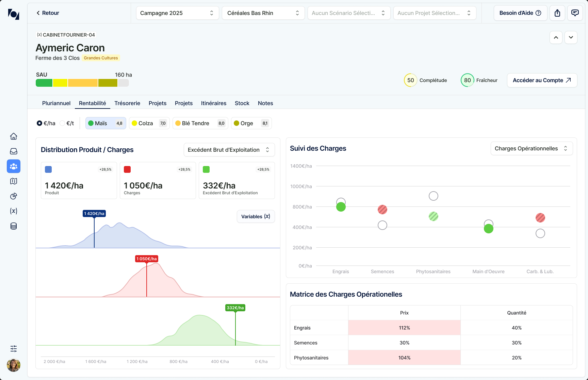Click the Engrais Quantité cell 40%

click(517, 328)
